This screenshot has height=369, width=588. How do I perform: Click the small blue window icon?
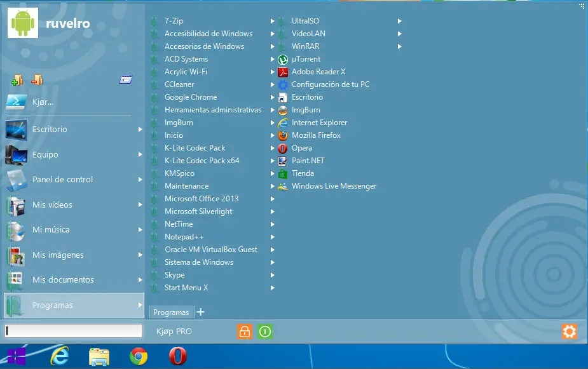tap(126, 79)
